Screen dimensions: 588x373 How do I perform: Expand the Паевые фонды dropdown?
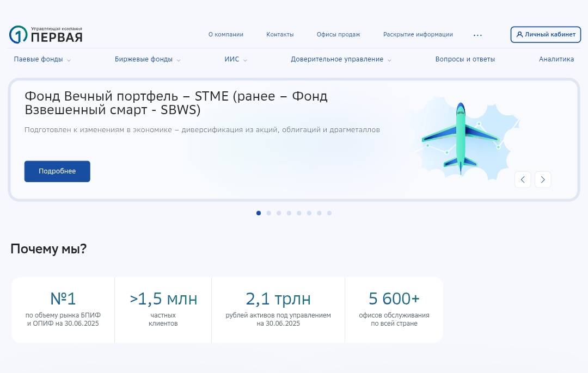(42, 60)
